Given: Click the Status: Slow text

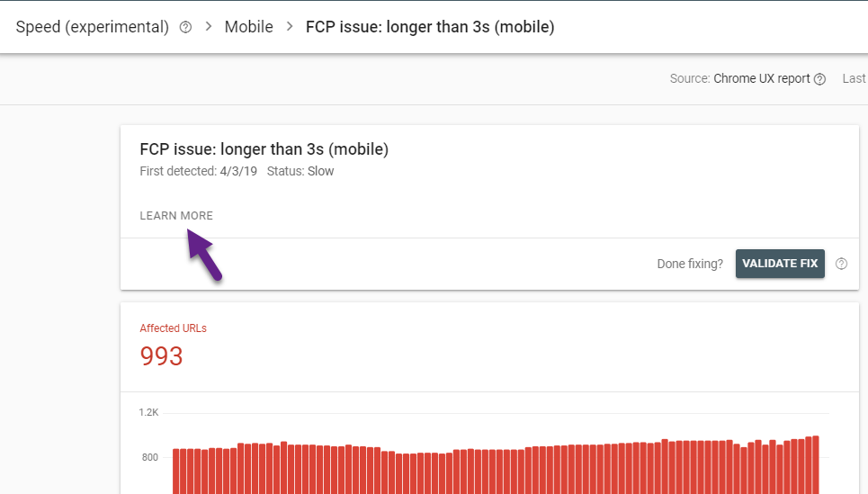Looking at the screenshot, I should click(x=300, y=171).
